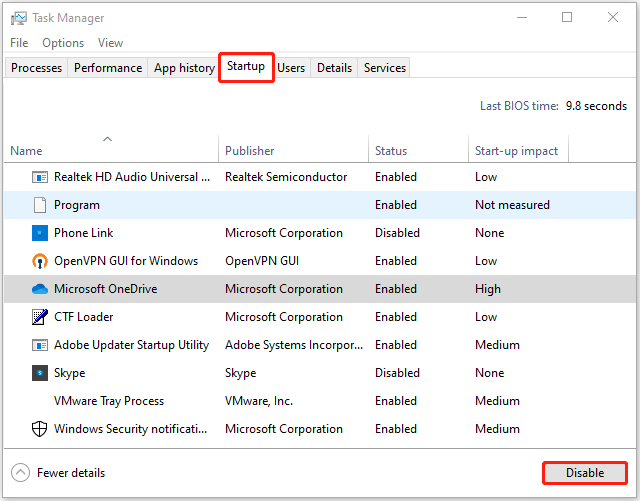This screenshot has width=640, height=501.
Task: Click Not measured impact for Program
Action: point(512,205)
